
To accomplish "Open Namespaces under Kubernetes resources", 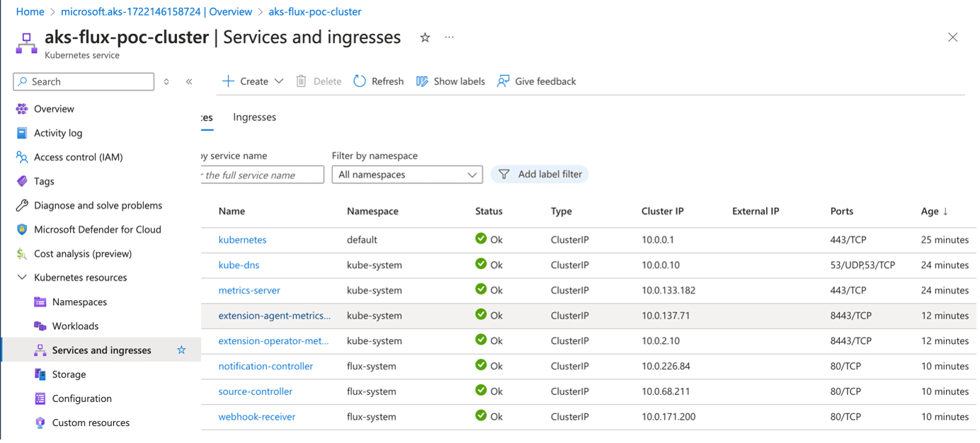I will (79, 302).
